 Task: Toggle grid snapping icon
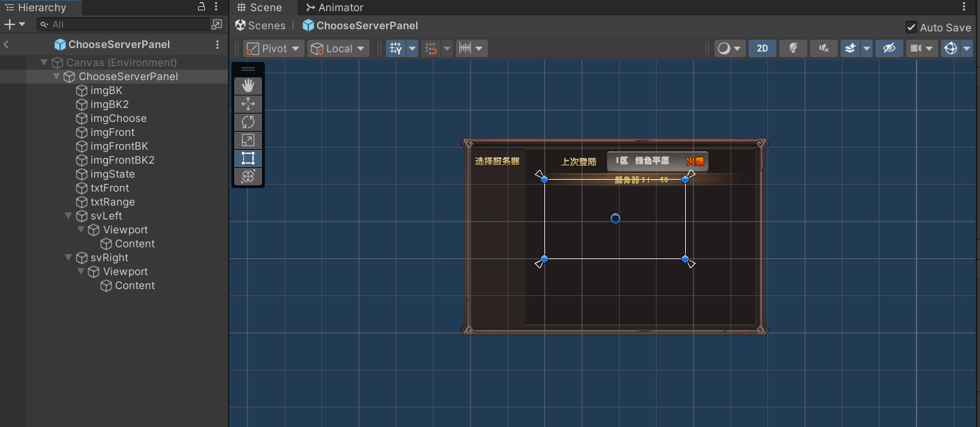tap(431, 49)
